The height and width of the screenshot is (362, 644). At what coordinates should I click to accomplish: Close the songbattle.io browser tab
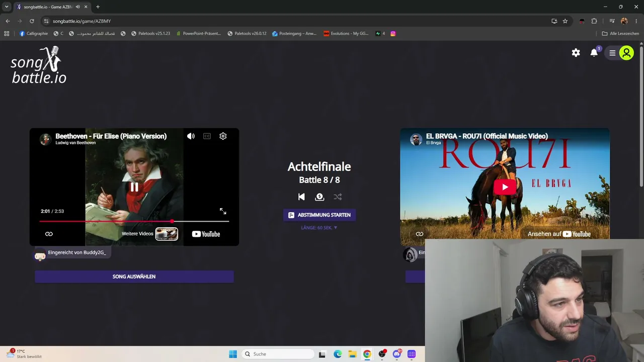pyautogui.click(x=86, y=7)
